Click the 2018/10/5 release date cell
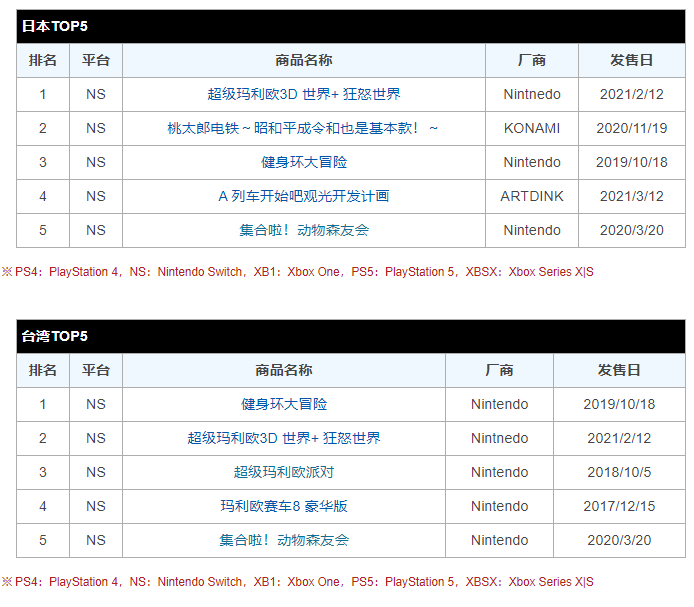Screen dimensions: 694x607 click(x=619, y=472)
